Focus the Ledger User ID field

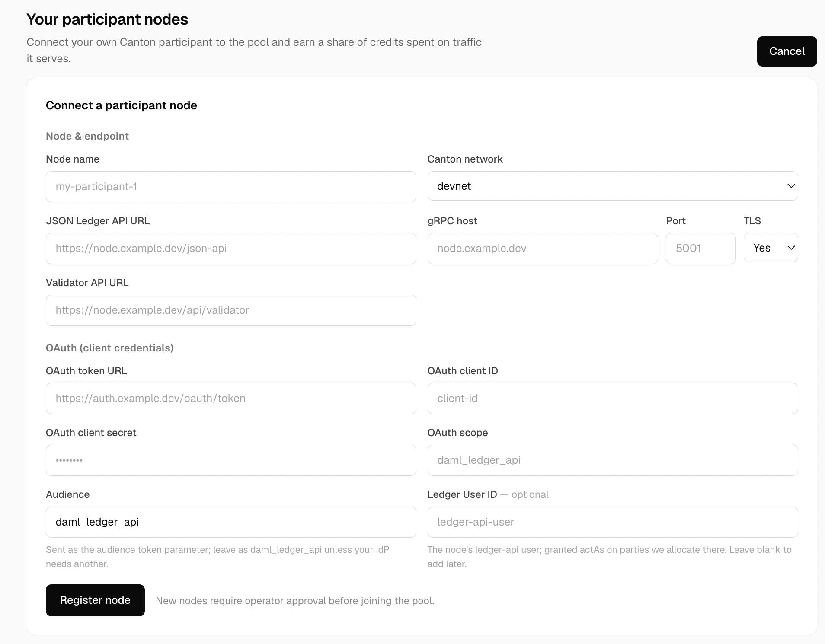coord(613,522)
